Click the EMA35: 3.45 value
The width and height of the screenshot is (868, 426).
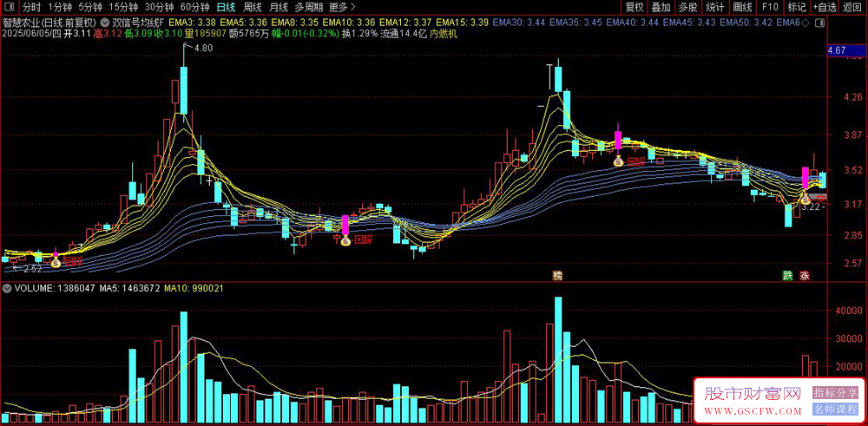[x=575, y=23]
